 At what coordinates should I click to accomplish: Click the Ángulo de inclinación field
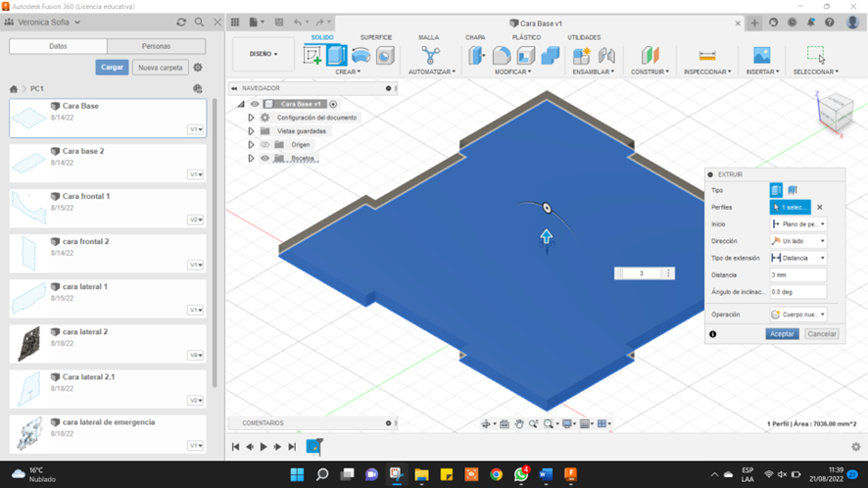click(798, 292)
